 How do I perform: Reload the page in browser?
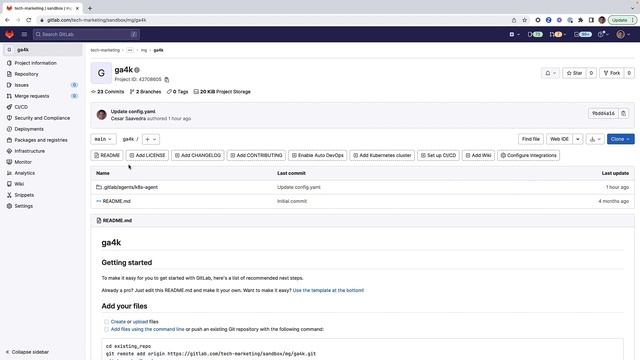29,20
